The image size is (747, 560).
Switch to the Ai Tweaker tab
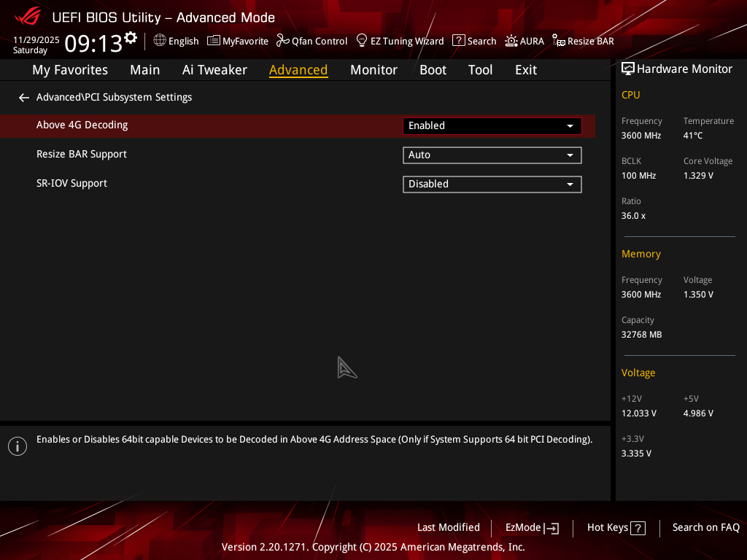coord(214,70)
